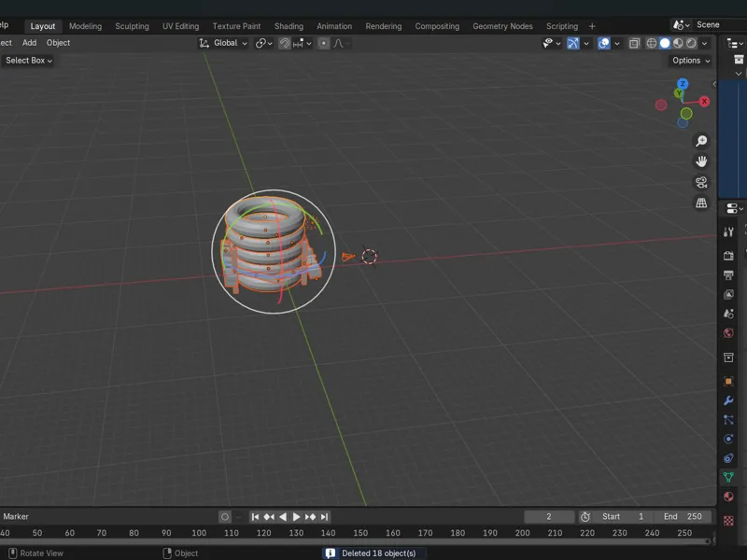Screen dimensions: 747x560
Task: Open the Object Data properties tab
Action: tap(728, 477)
